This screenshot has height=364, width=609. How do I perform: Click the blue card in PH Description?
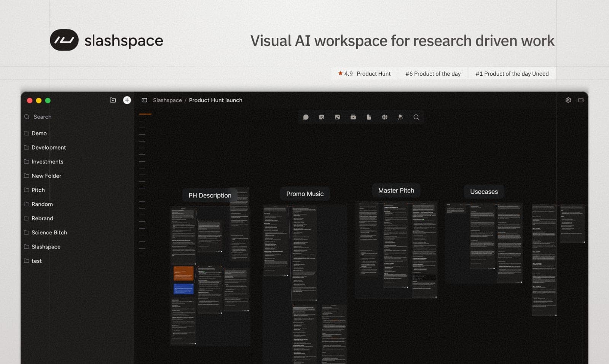pos(183,289)
